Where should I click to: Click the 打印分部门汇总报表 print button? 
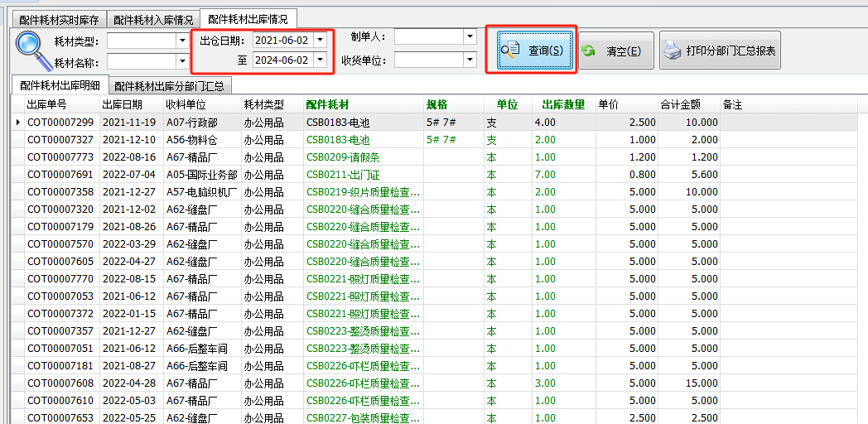(x=720, y=51)
